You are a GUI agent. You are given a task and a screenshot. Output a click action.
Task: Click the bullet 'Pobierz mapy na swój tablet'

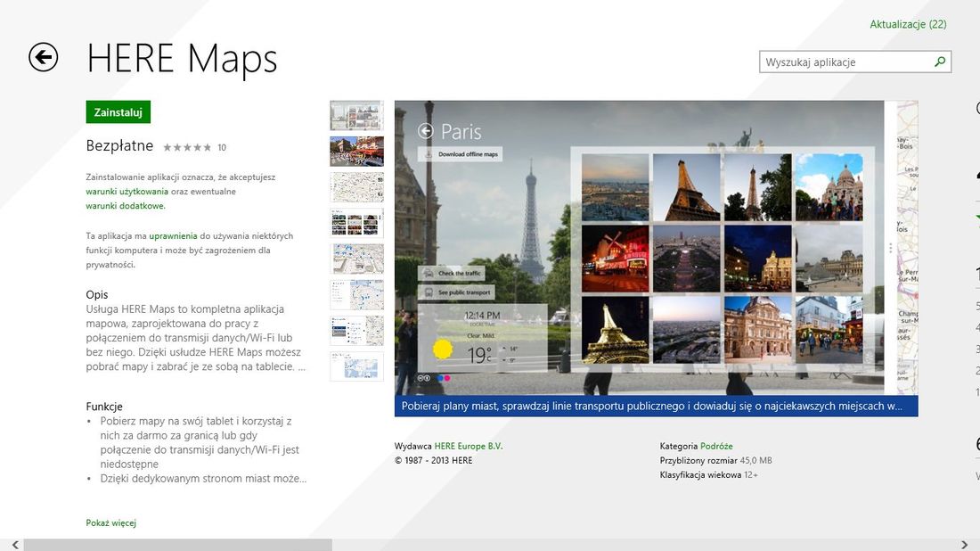(x=200, y=443)
